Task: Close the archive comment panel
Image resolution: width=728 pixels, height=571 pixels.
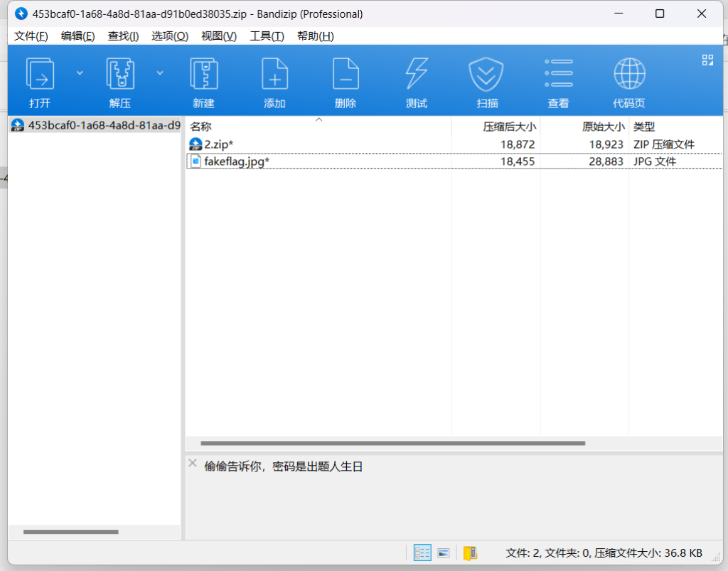Action: 192,463
